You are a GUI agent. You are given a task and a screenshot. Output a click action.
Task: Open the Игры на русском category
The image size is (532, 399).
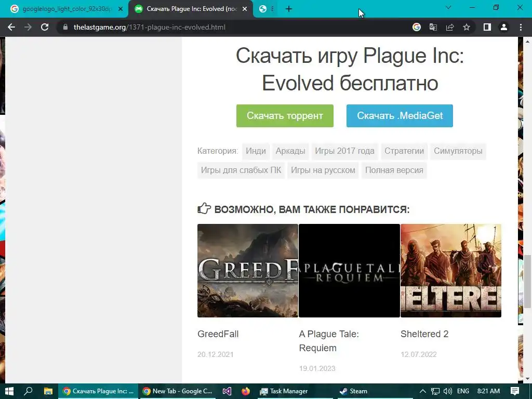pos(323,170)
